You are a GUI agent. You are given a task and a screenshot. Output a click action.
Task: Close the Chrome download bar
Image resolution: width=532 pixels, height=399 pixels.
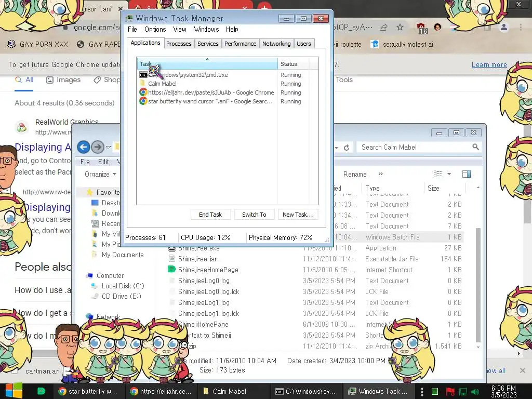(x=523, y=370)
